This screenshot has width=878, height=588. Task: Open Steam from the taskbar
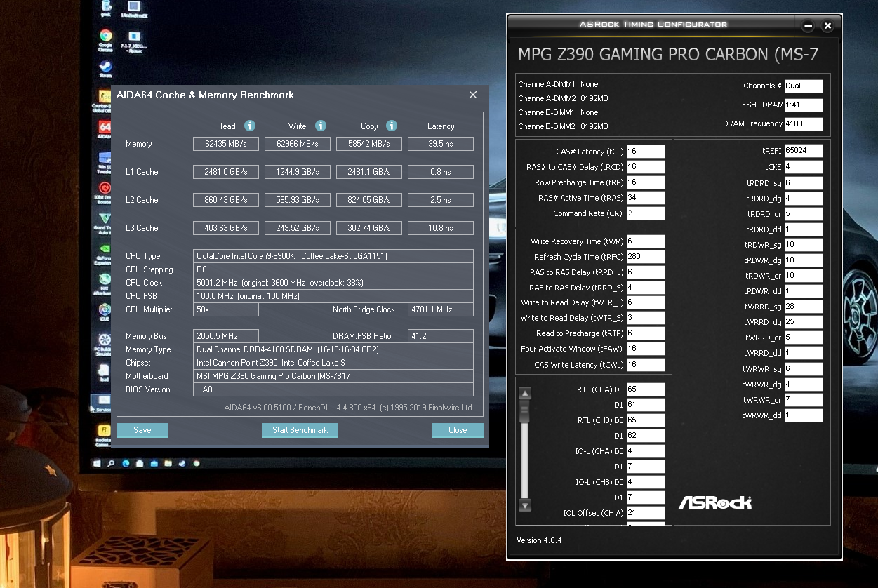point(183,464)
